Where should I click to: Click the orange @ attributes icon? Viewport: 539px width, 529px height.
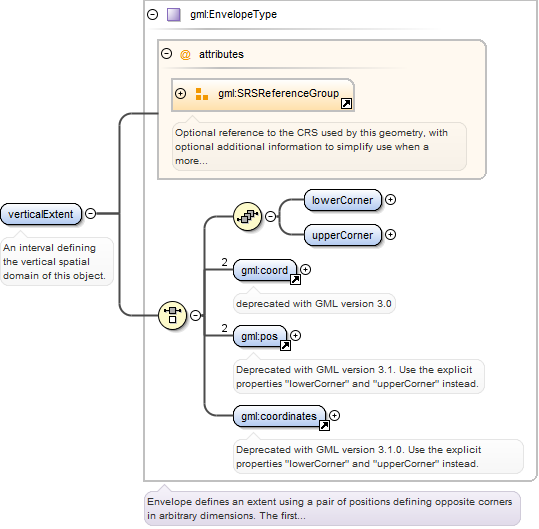185,54
